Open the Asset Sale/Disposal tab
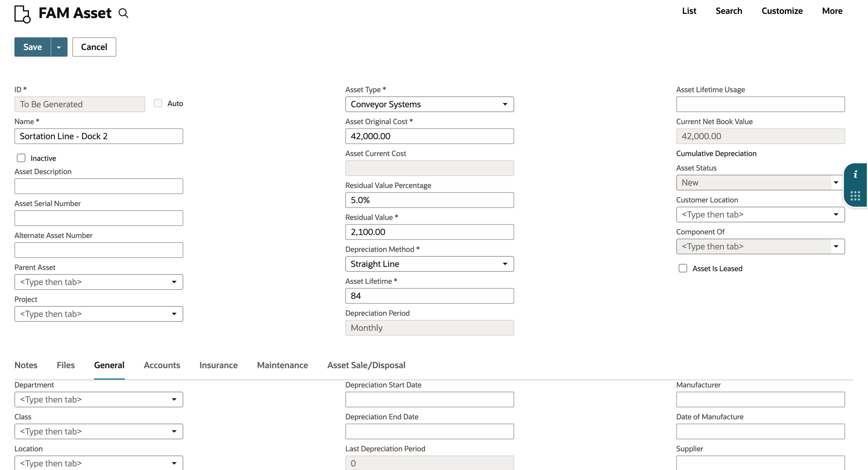Viewport: 868px width, 470px height. (366, 365)
